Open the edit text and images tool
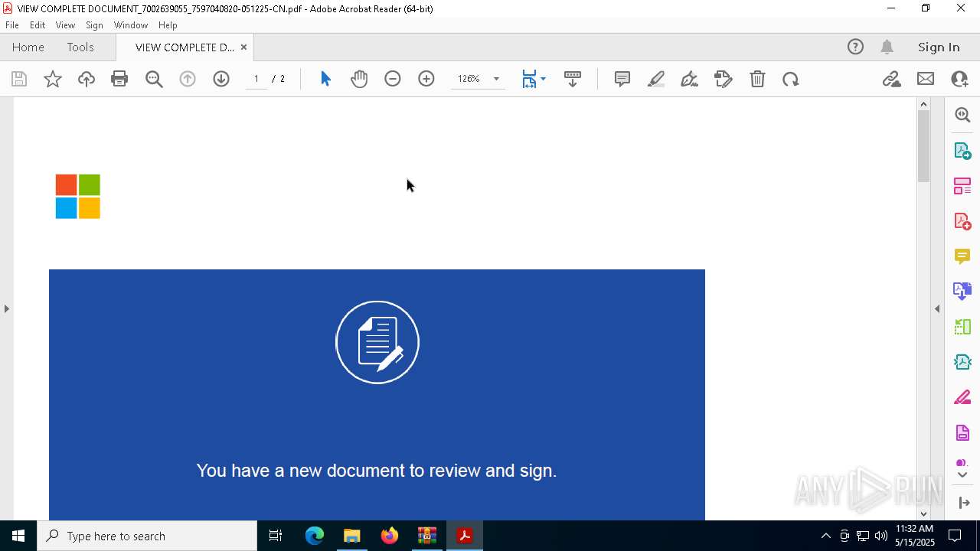This screenshot has height=551, width=980. coord(723,79)
